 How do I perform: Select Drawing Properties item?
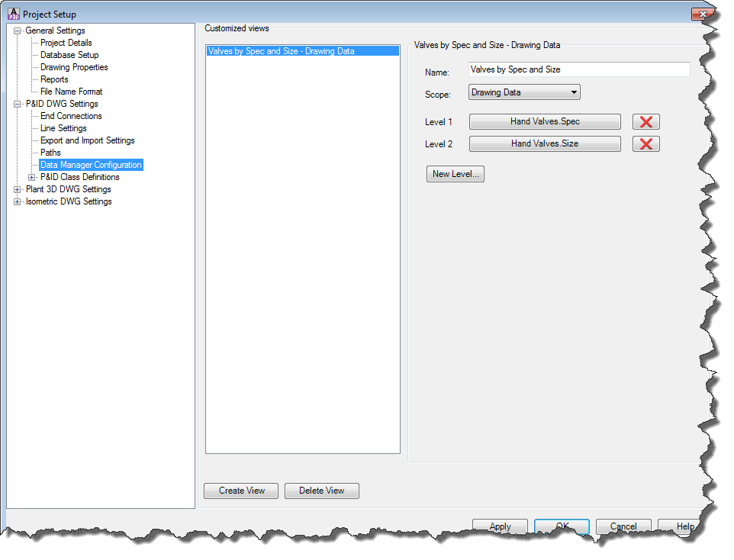click(x=74, y=67)
